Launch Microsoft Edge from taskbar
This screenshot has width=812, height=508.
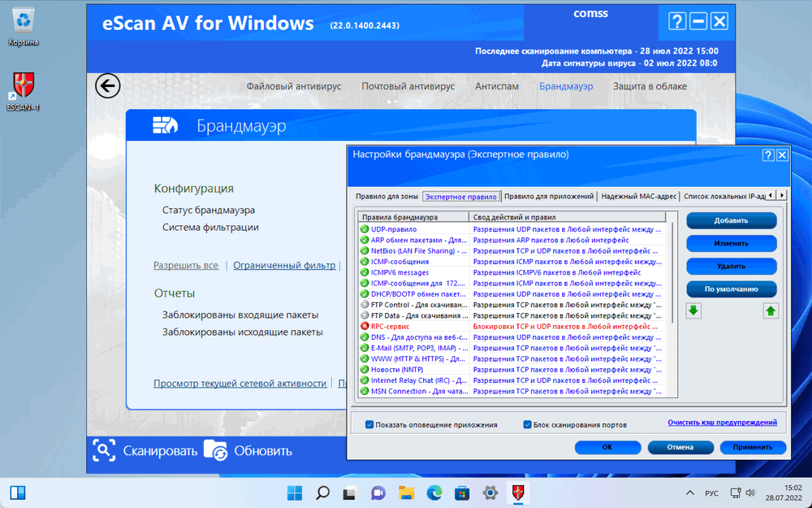434,493
